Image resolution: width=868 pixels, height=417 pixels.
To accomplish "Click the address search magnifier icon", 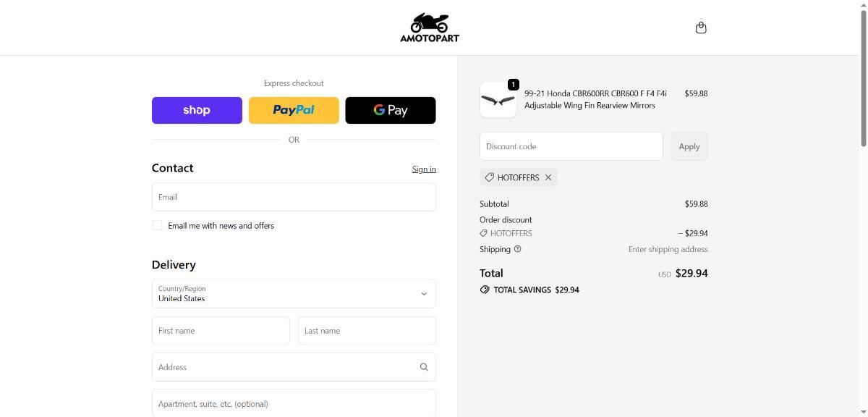I will (x=424, y=367).
